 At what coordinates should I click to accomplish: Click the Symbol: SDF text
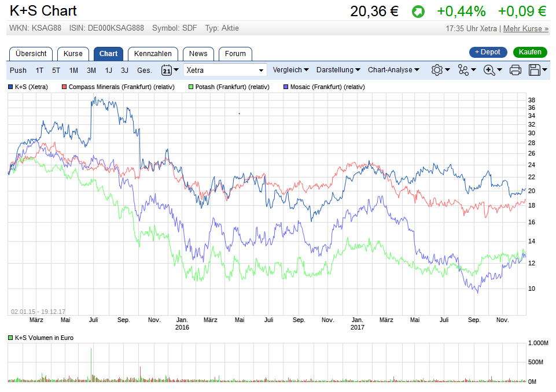(175, 28)
